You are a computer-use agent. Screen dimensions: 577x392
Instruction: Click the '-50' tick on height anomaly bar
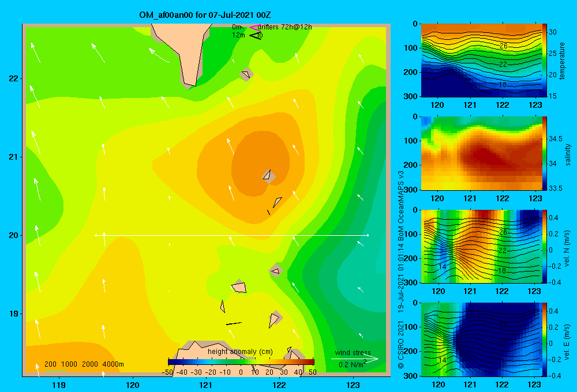coord(167,372)
